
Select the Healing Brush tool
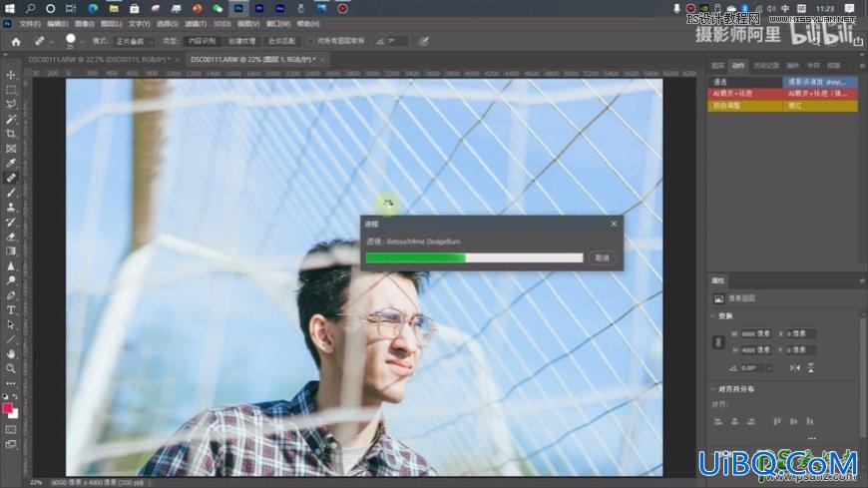point(11,178)
